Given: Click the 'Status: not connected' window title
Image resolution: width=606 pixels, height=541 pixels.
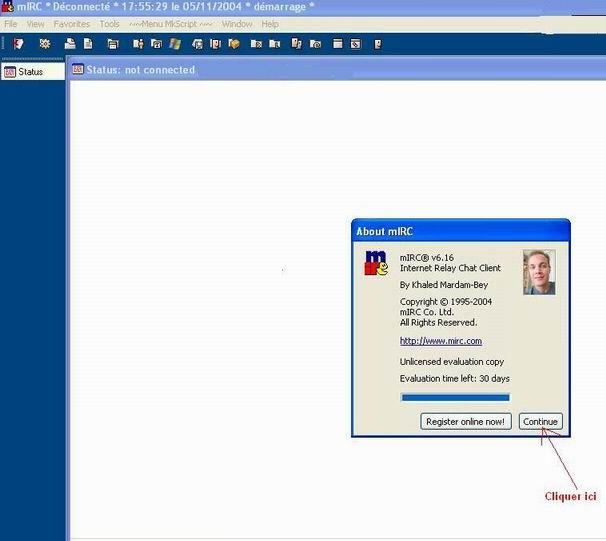Looking at the screenshot, I should [141, 70].
